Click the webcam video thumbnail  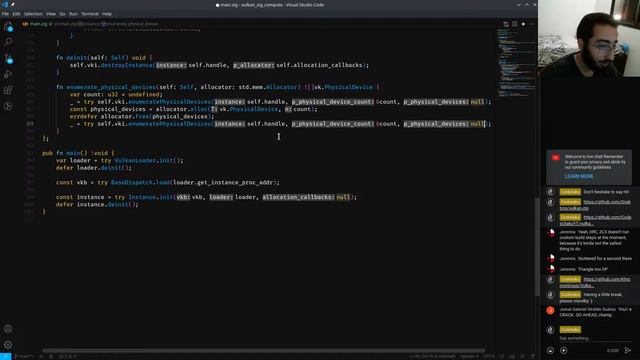click(x=589, y=38)
